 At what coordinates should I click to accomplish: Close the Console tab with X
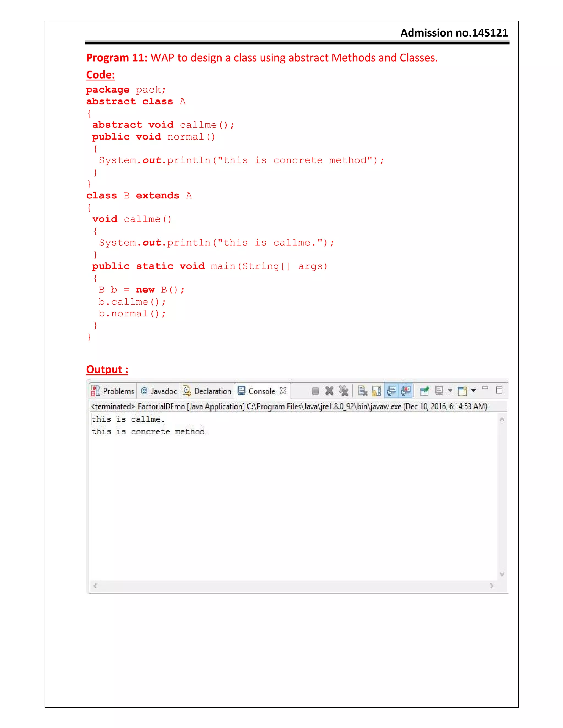pyautogui.click(x=283, y=391)
